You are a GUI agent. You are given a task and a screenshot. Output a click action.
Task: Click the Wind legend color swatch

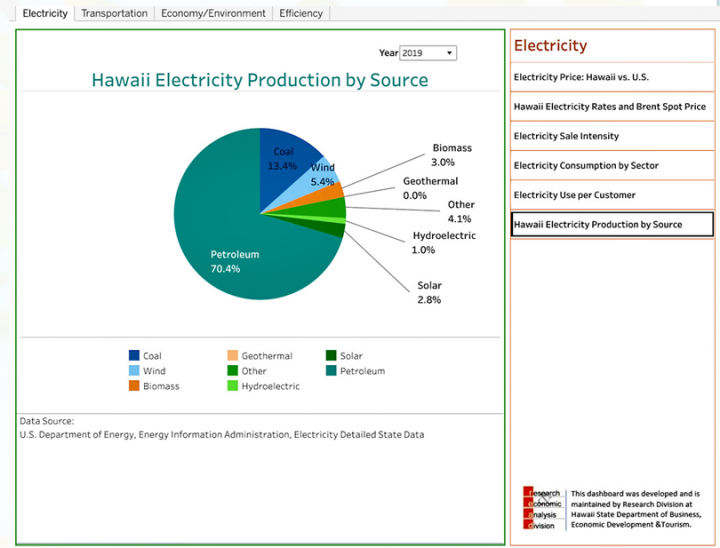point(134,371)
